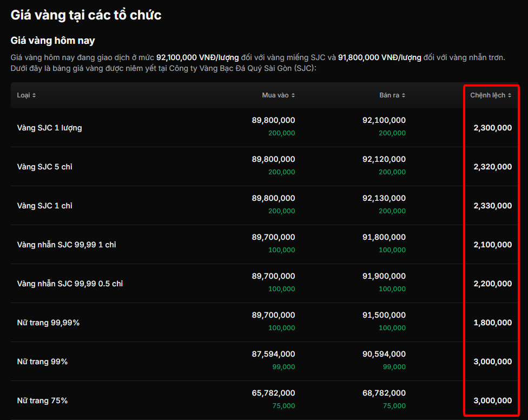The image size is (528, 420).
Task: Click the sort arrows icon beside Loại
Action: pyautogui.click(x=34, y=96)
